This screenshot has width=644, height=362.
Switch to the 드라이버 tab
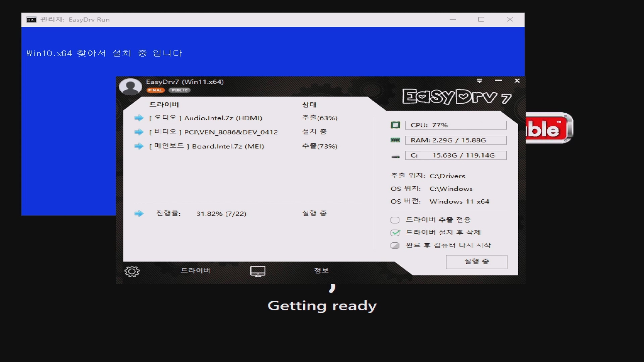(x=195, y=270)
